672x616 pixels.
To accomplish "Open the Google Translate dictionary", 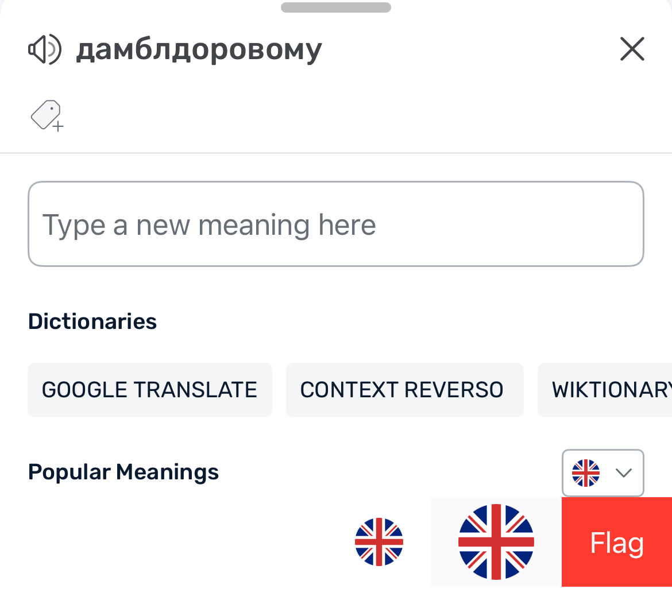I will [149, 390].
